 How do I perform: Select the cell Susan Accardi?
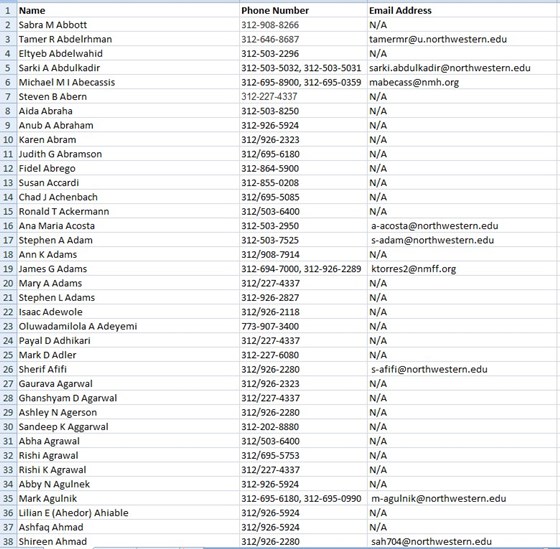click(128, 183)
